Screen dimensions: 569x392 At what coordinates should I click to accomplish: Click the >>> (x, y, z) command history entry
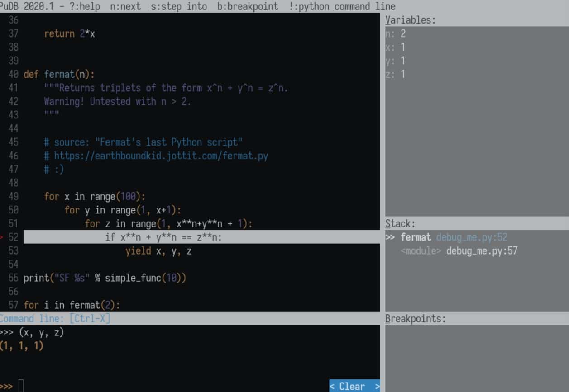(x=32, y=333)
